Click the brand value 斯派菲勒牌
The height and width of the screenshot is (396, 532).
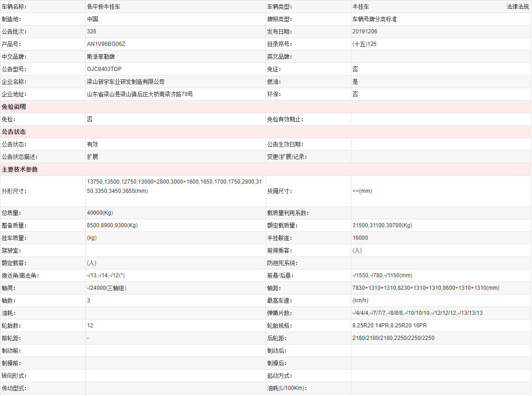[x=101, y=57]
